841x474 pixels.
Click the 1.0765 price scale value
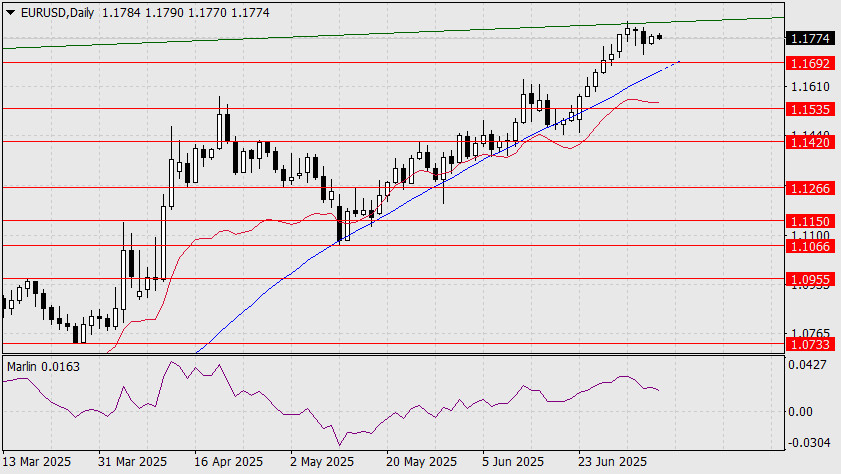(810, 334)
